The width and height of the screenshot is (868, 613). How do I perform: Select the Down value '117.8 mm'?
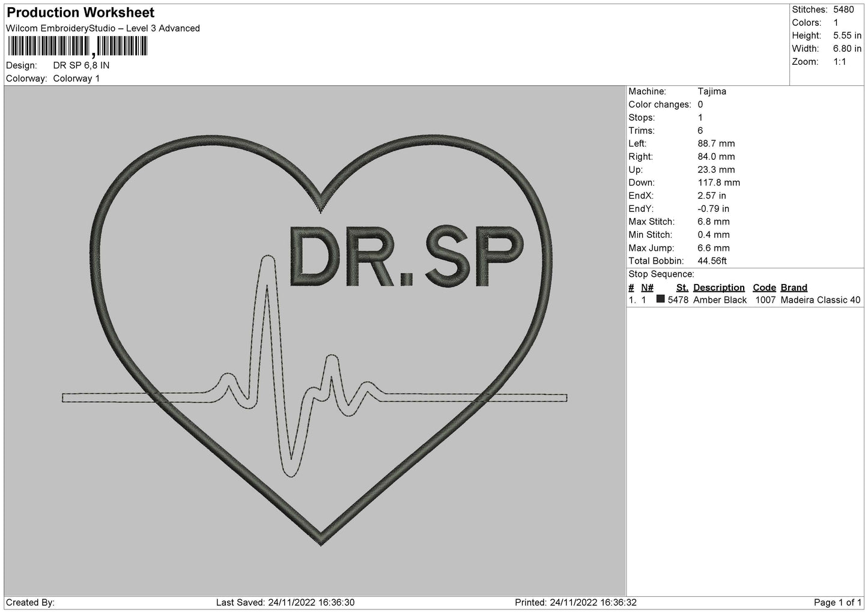pos(719,183)
